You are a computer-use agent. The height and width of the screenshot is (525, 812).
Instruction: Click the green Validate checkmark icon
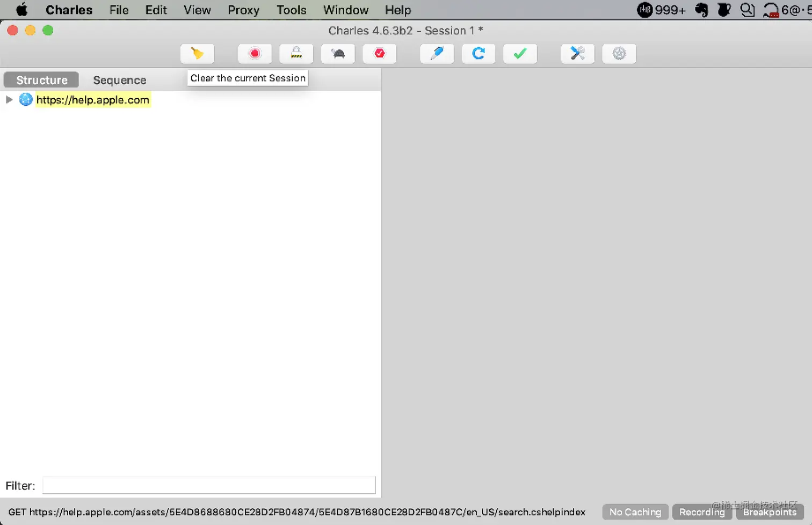[x=520, y=54]
